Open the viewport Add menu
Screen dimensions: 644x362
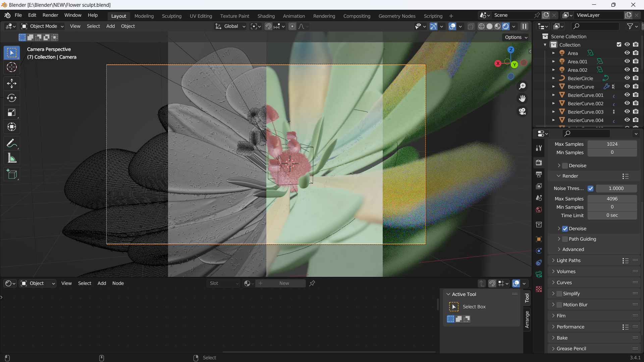(x=110, y=26)
